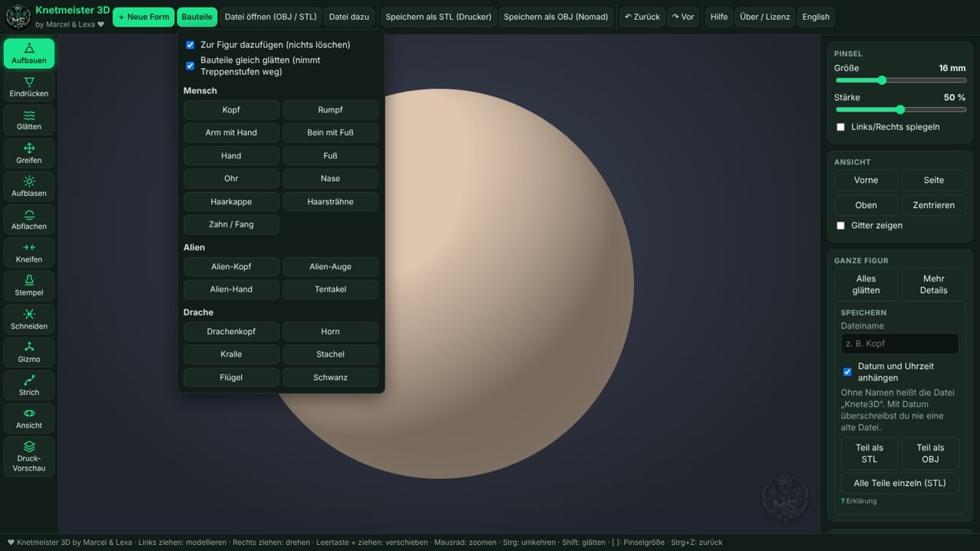The width and height of the screenshot is (980, 551).
Task: Choose the Greifen grab tool
Action: pos(29,153)
